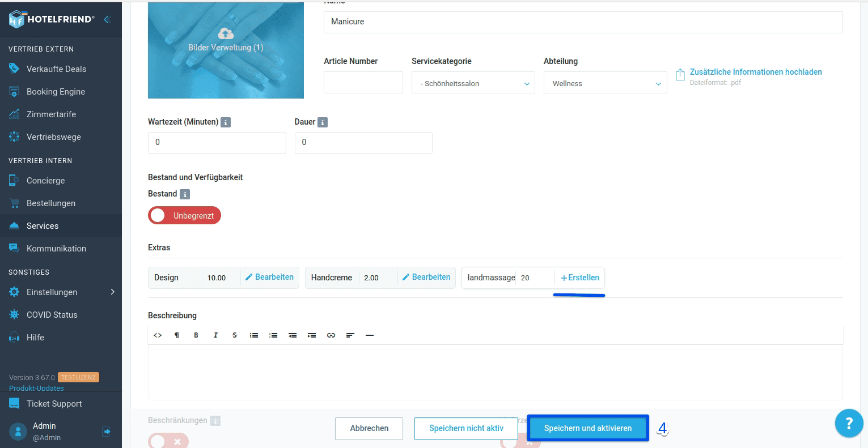Click the Bilder Verwaltung image thumbnail
868x448 pixels.
pos(226,50)
